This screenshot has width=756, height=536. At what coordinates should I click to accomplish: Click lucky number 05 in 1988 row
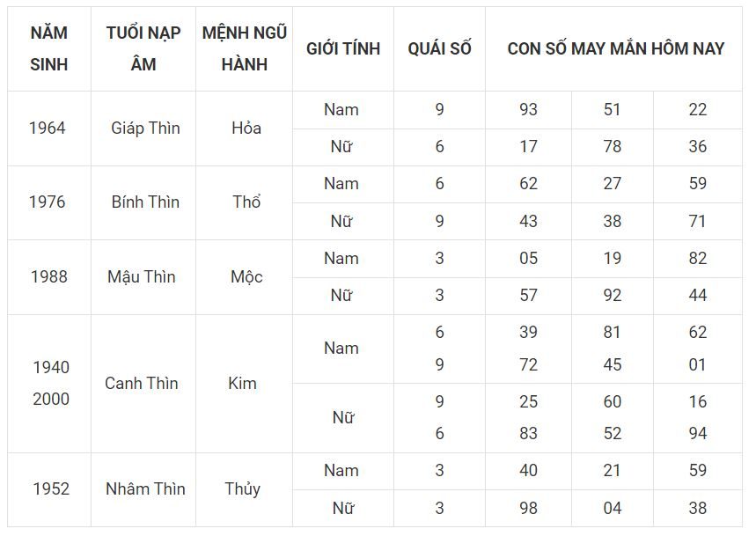tap(528, 259)
